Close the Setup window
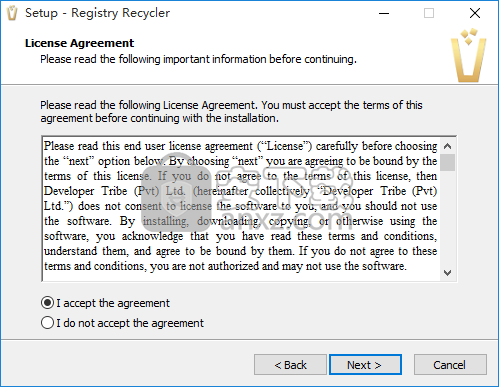The height and width of the screenshot is (387, 499). tap(474, 13)
